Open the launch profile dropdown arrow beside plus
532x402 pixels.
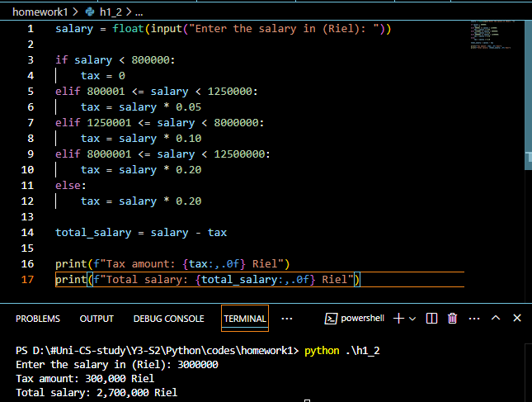[x=413, y=318]
